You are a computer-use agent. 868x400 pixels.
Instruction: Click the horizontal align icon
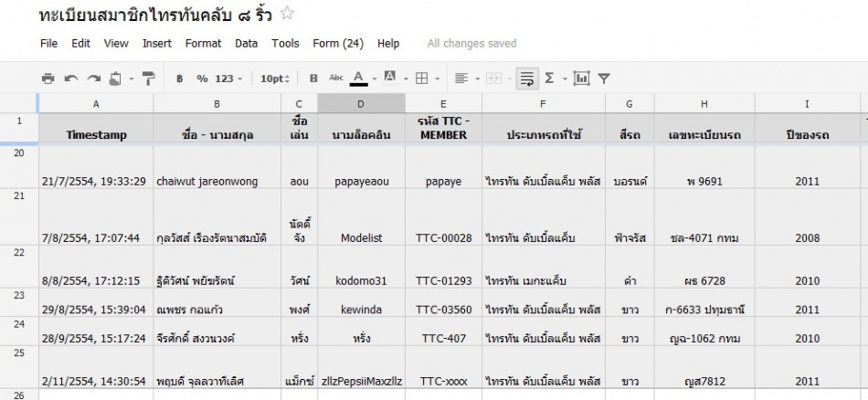[461, 79]
